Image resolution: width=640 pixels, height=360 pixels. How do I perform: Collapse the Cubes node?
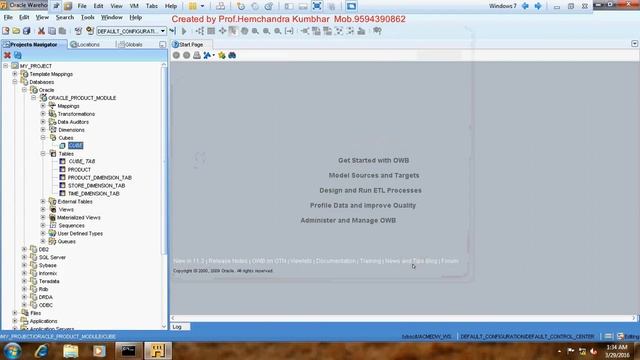(x=43, y=138)
